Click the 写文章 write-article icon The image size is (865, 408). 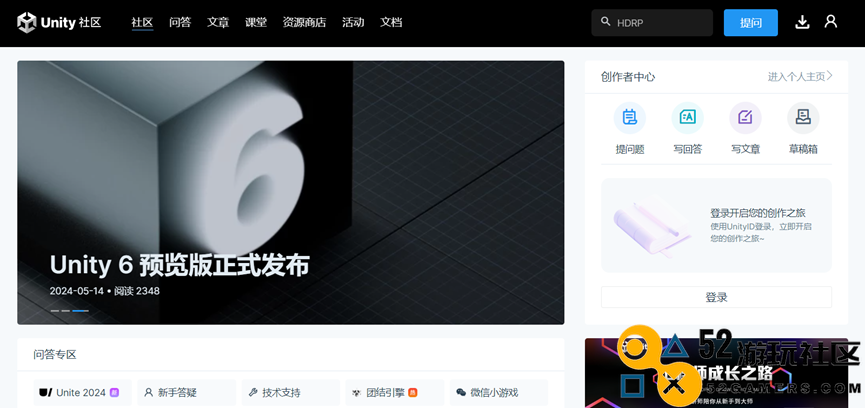coord(745,117)
